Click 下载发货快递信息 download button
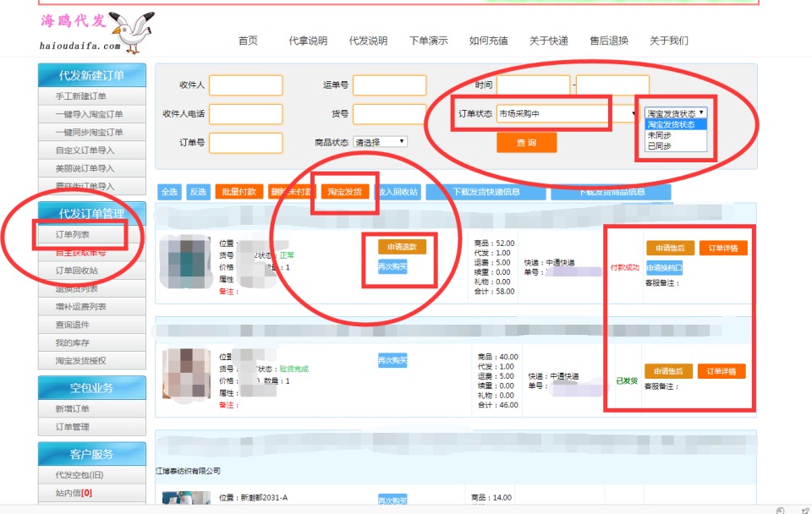 [486, 192]
